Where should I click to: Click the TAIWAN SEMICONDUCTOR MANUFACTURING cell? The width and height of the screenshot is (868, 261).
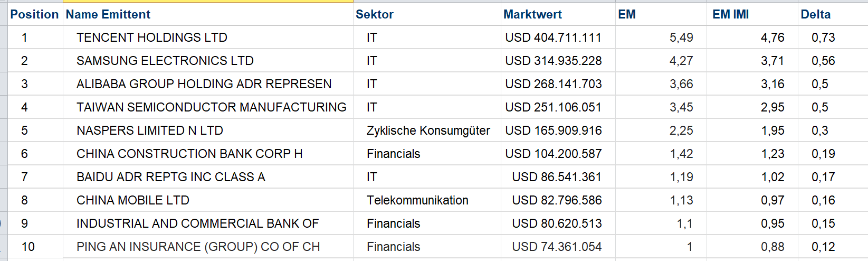(211, 107)
